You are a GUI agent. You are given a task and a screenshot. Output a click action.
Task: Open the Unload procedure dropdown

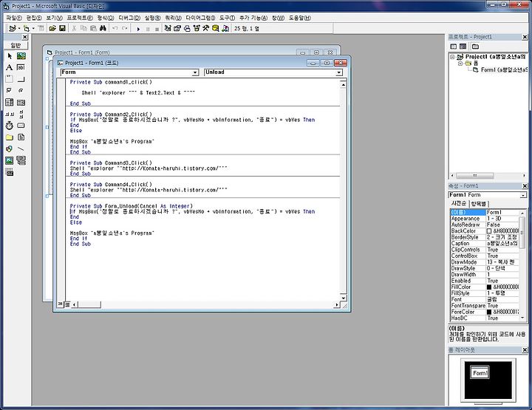point(338,72)
